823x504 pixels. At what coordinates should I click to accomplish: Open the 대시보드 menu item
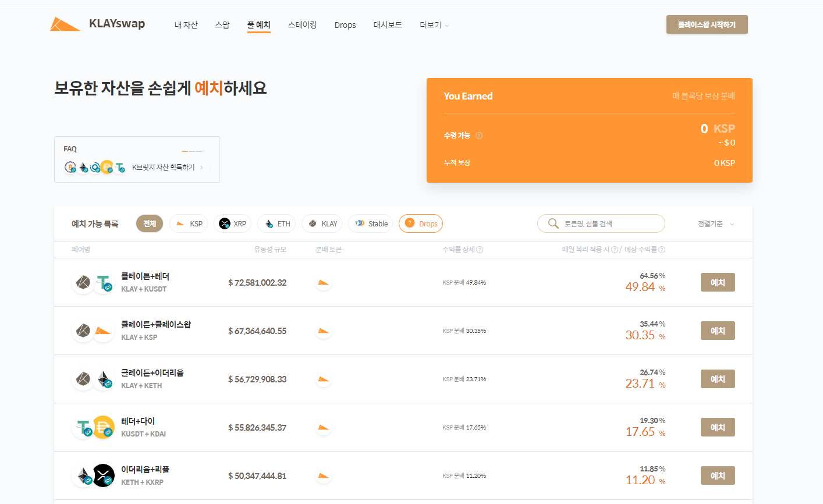388,25
